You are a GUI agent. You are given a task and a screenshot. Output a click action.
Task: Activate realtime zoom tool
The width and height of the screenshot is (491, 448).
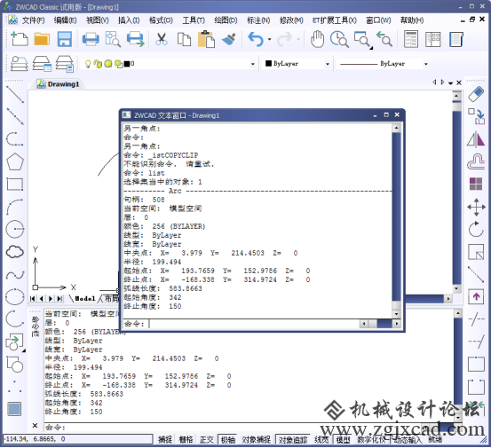339,39
